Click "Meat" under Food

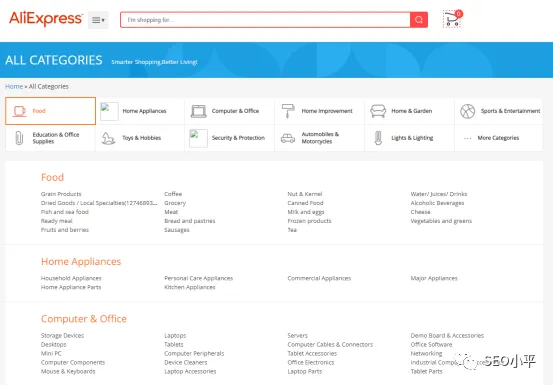(x=171, y=212)
